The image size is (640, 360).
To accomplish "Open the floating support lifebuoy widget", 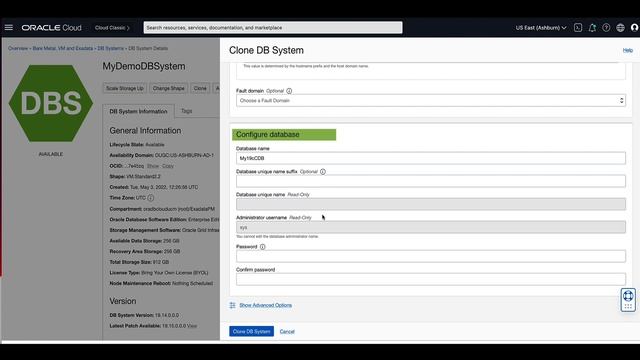I will point(628,300).
